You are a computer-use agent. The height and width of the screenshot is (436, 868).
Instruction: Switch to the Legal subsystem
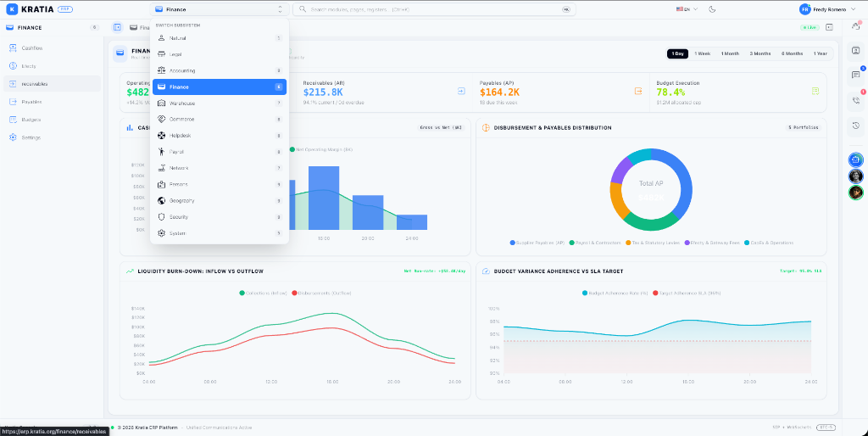(220, 54)
